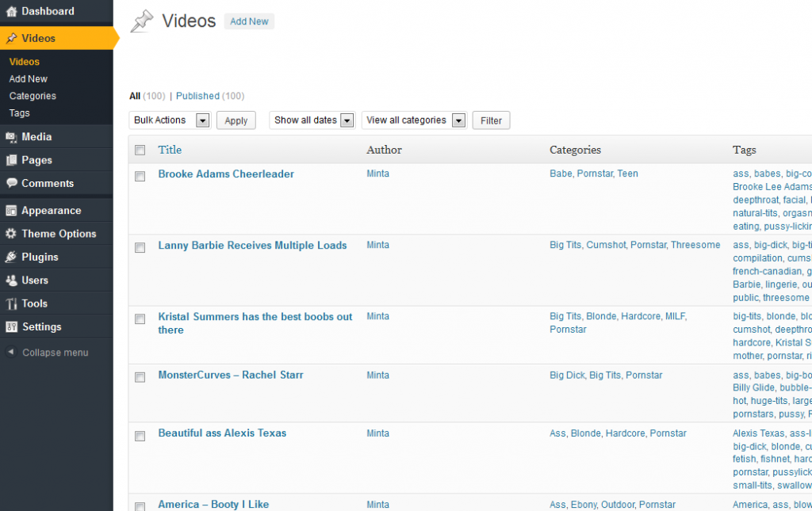Open the View all categories dropdown

(414, 120)
